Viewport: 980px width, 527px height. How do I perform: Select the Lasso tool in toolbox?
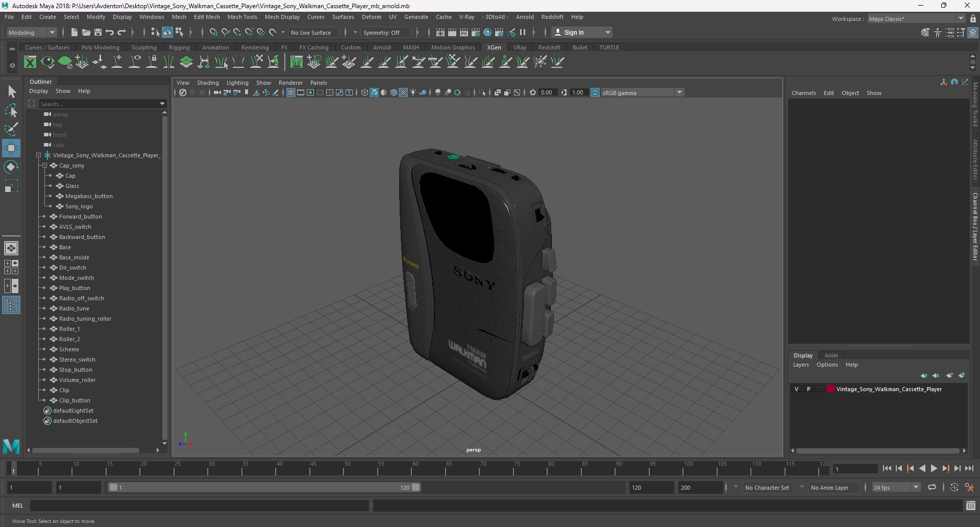click(x=11, y=110)
